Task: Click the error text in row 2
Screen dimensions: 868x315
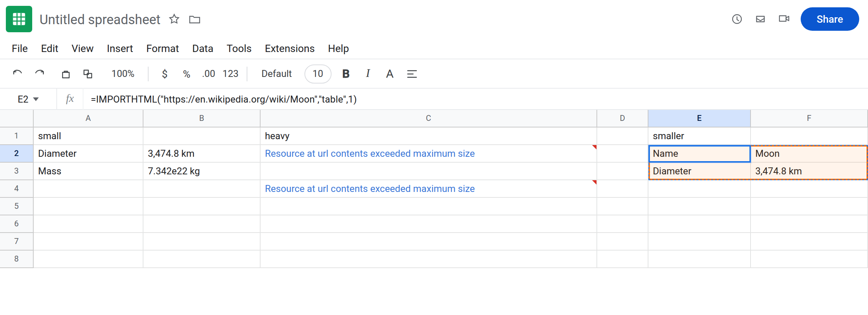Action: 370,153
